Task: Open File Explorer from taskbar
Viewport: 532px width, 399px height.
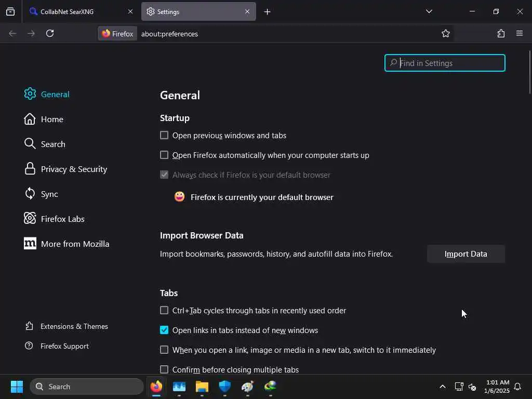Action: (x=202, y=387)
